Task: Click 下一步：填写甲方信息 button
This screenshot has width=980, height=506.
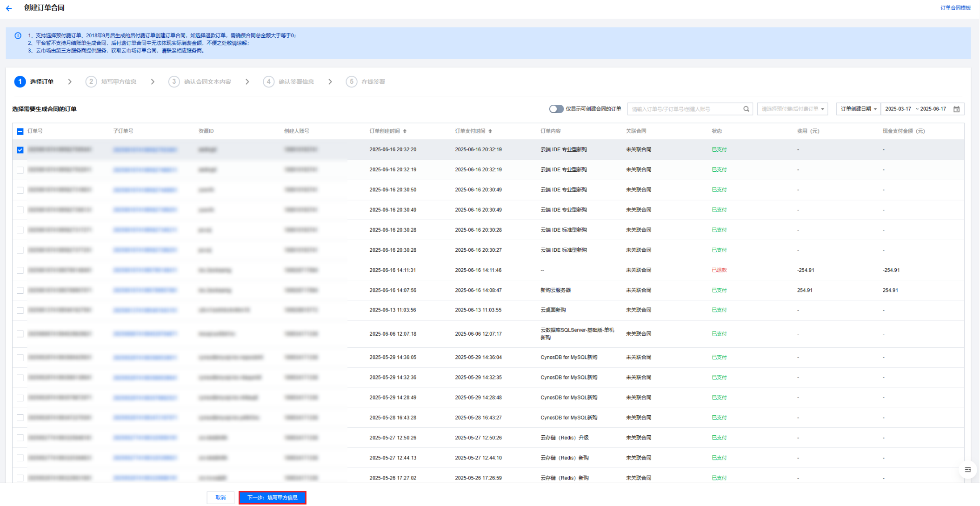Action: point(272,498)
